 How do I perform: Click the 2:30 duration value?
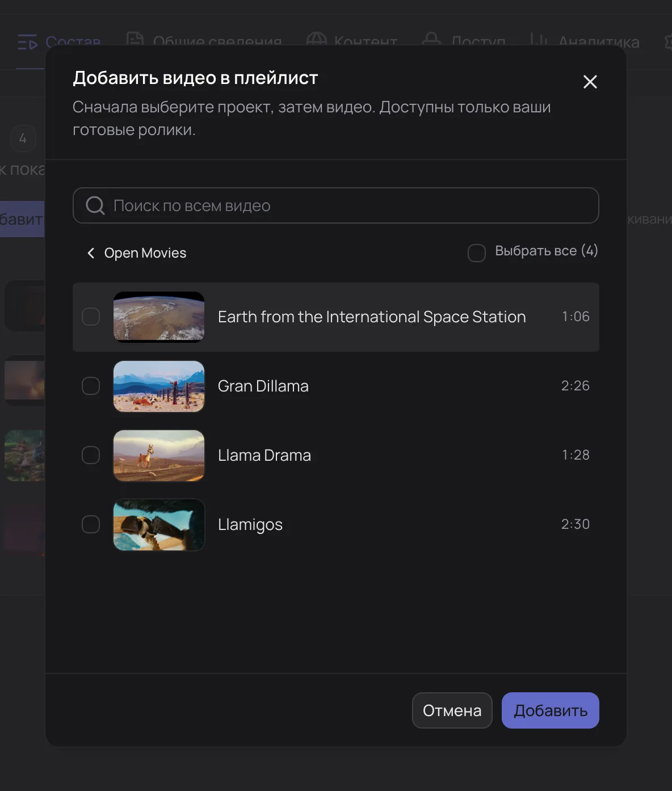(576, 524)
